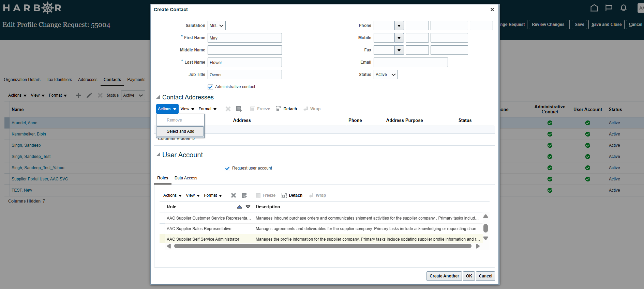Open the Mobile country code dropdown
Screen dimensions: 644x289
pyautogui.click(x=399, y=38)
